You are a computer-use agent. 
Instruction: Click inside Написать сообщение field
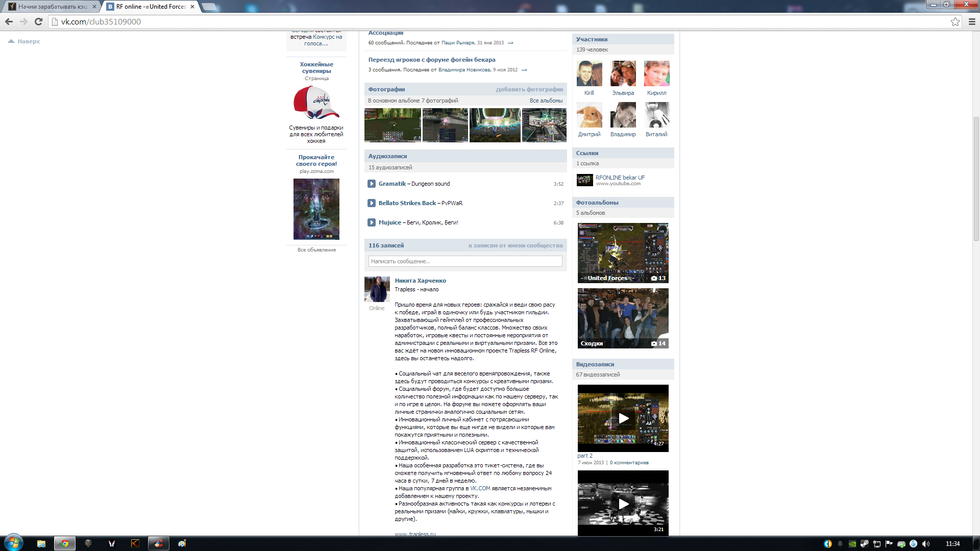(x=465, y=261)
